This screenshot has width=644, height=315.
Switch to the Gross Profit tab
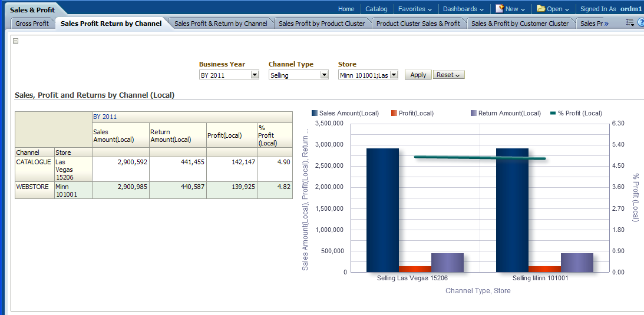click(x=32, y=24)
